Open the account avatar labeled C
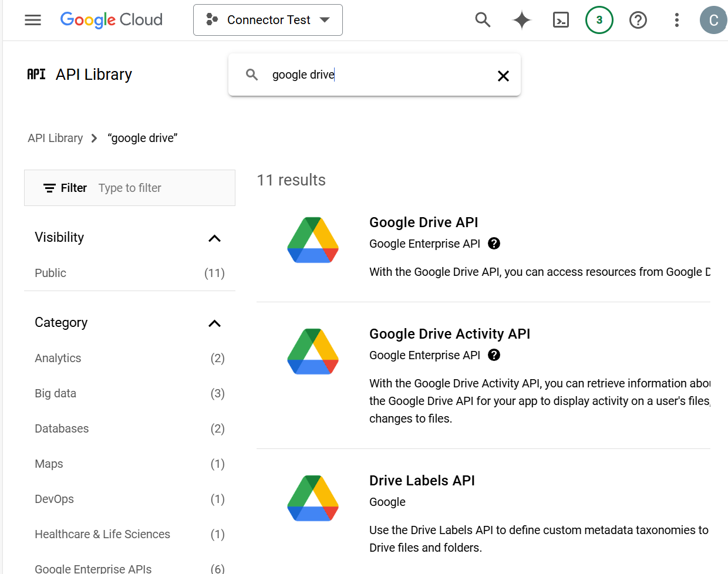The height and width of the screenshot is (574, 728). 713,20
